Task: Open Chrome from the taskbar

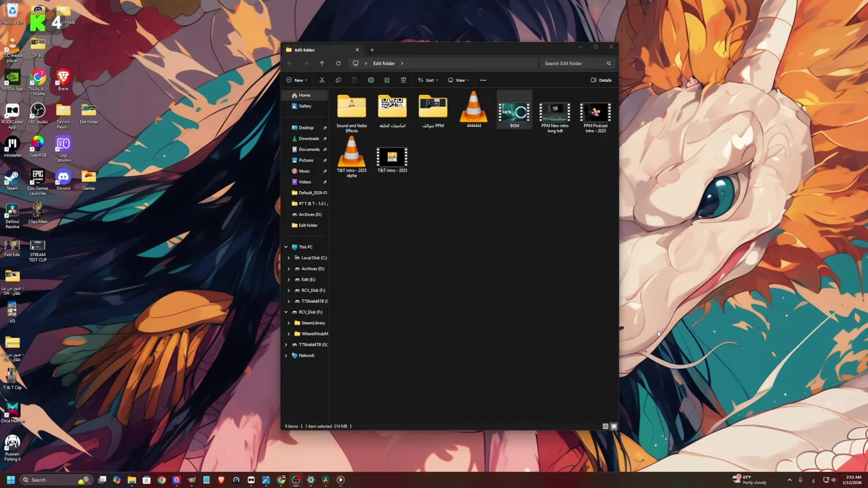Action: point(161,480)
